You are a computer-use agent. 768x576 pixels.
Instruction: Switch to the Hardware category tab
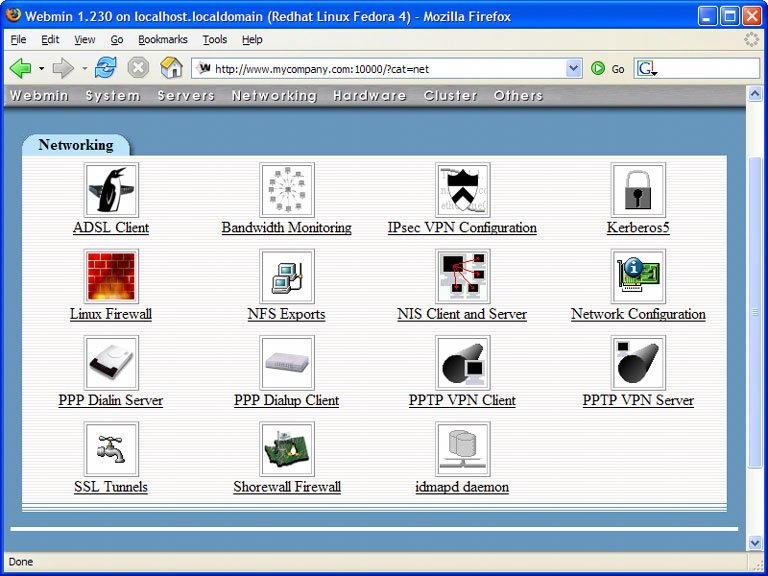coord(369,96)
